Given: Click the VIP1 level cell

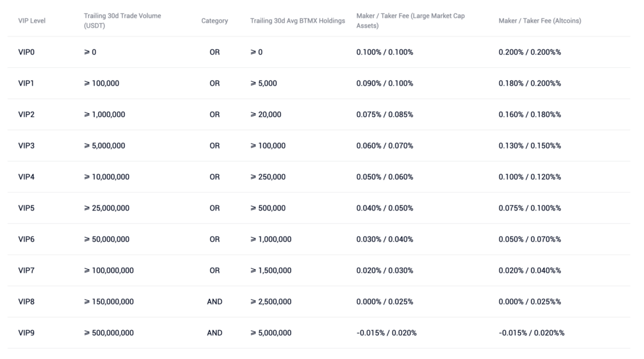Looking at the screenshot, I should coord(26,83).
